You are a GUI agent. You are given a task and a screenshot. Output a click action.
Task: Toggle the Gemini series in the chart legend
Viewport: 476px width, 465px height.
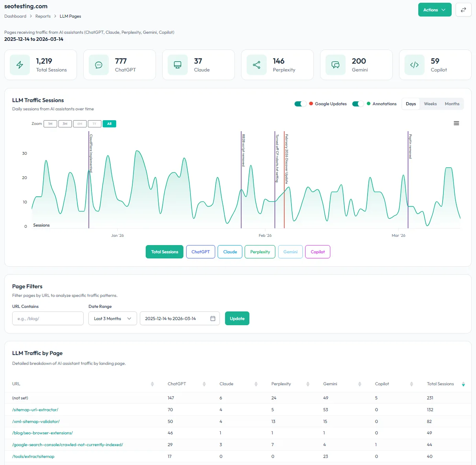click(x=290, y=252)
